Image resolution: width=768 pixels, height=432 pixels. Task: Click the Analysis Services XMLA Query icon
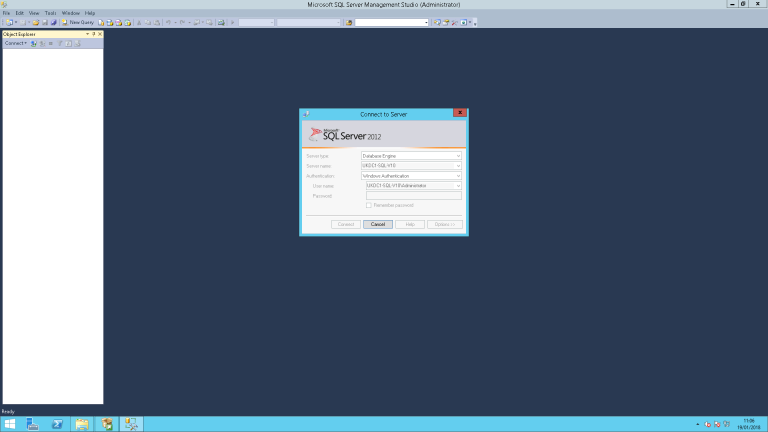point(127,23)
